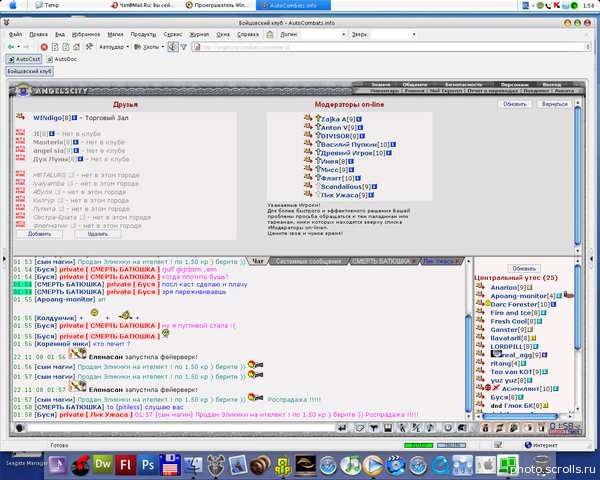Open the Хаоты dropdown
This screenshot has width=600, height=480.
coord(149,47)
